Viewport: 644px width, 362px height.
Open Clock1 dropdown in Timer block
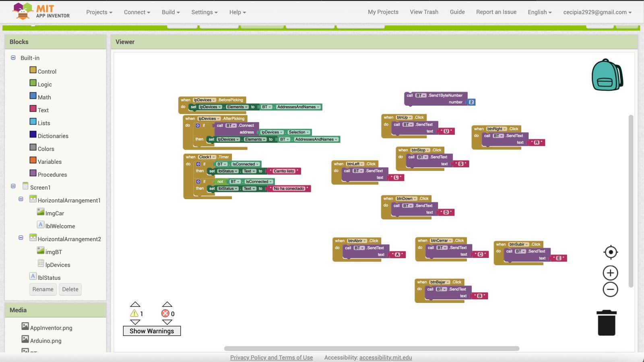point(207,157)
